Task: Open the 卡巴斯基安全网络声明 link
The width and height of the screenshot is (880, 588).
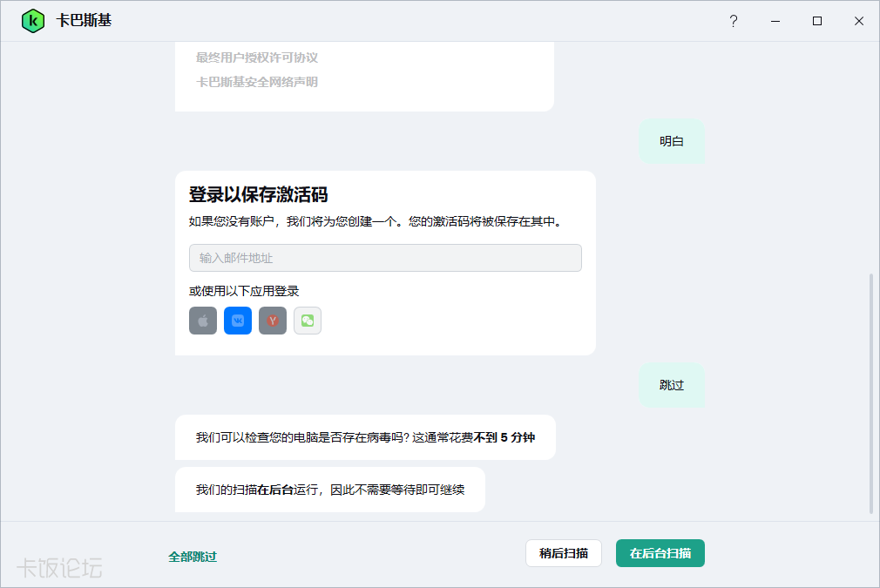Action: pos(257,83)
